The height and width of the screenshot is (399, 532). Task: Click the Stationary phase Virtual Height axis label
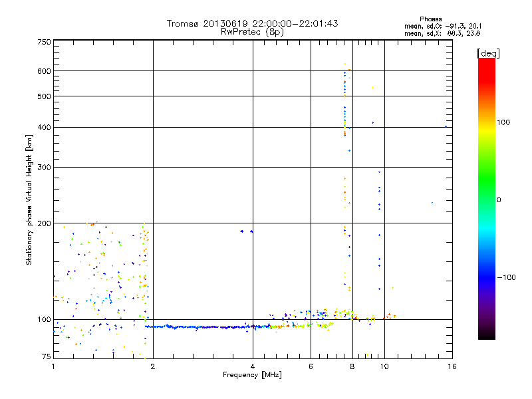pyautogui.click(x=29, y=199)
